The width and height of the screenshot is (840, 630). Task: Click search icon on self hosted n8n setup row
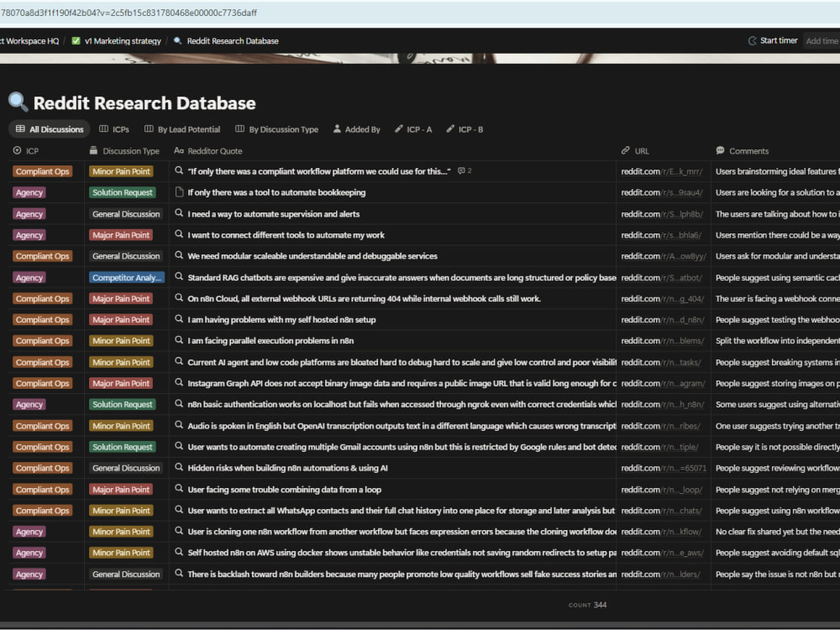(x=179, y=318)
